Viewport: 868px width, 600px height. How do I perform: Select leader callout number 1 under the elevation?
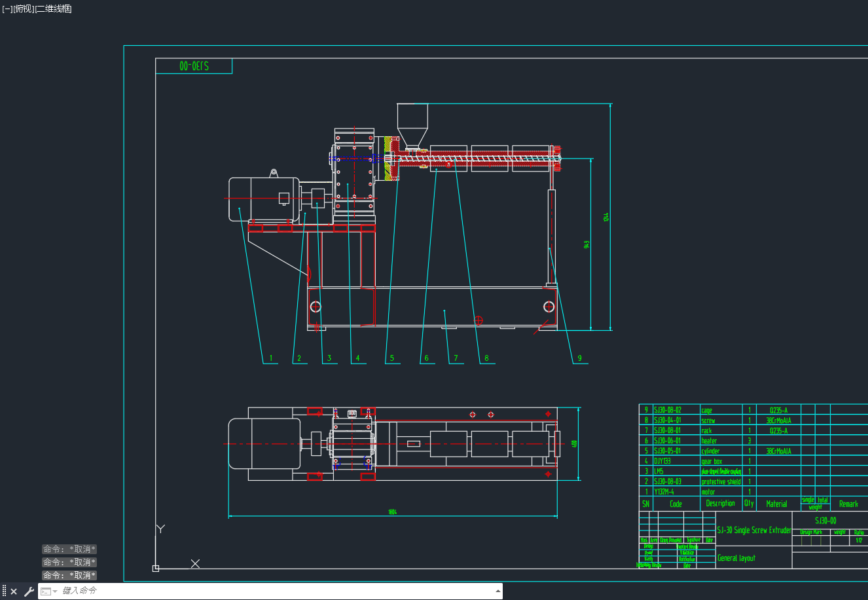[271, 358]
